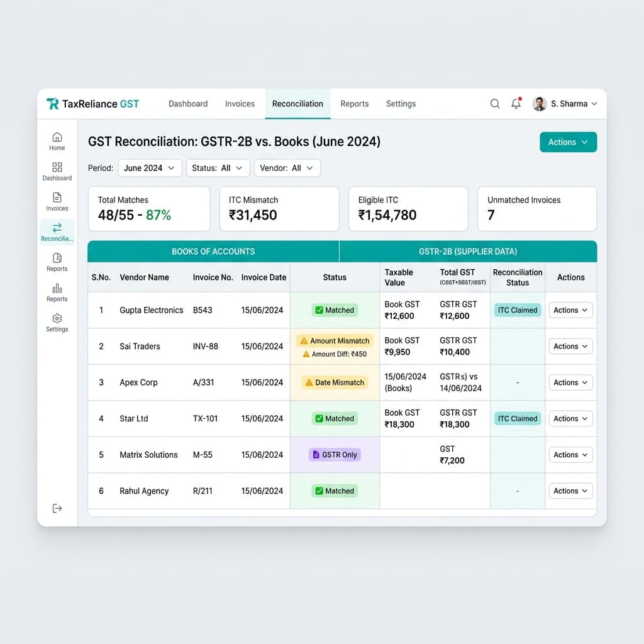Switch to the Invoices top tab

pos(240,104)
